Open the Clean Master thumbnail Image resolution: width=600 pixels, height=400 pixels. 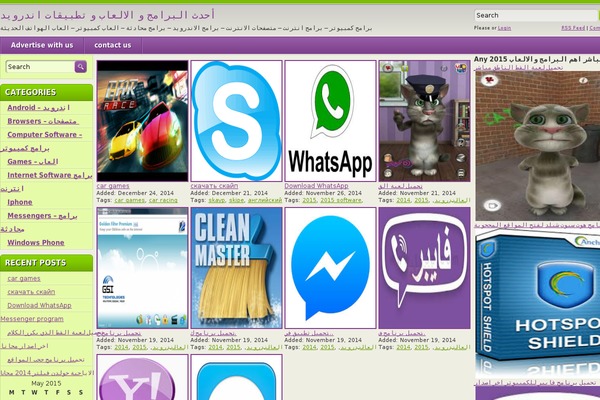(236, 268)
